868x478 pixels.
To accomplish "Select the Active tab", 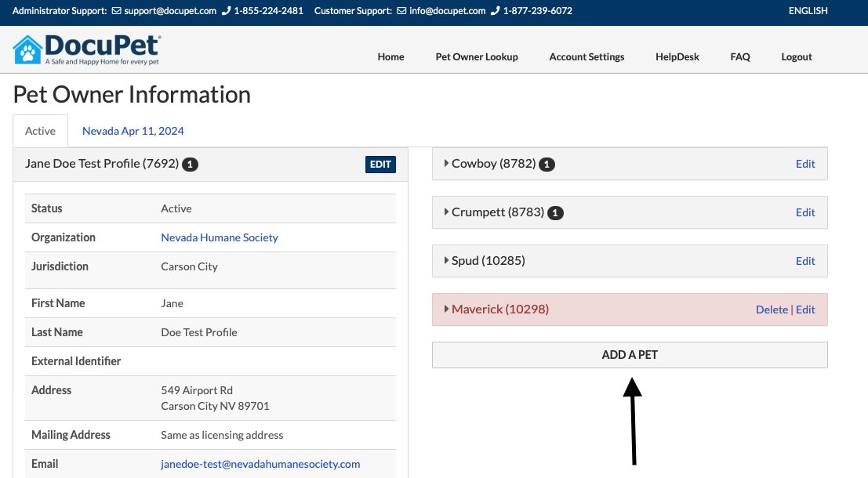I will (40, 131).
